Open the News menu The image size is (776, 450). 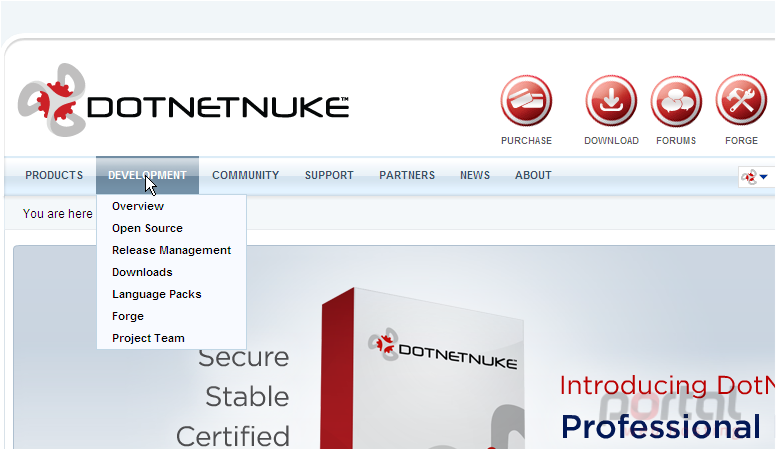(x=475, y=175)
